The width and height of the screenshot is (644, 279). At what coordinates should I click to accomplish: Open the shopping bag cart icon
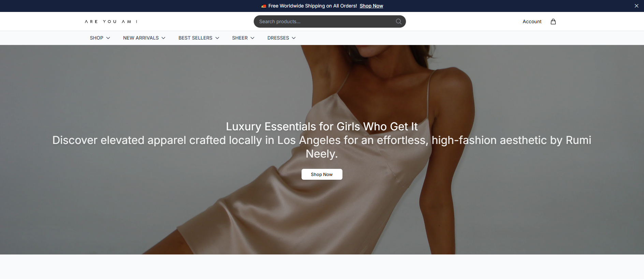[553, 21]
